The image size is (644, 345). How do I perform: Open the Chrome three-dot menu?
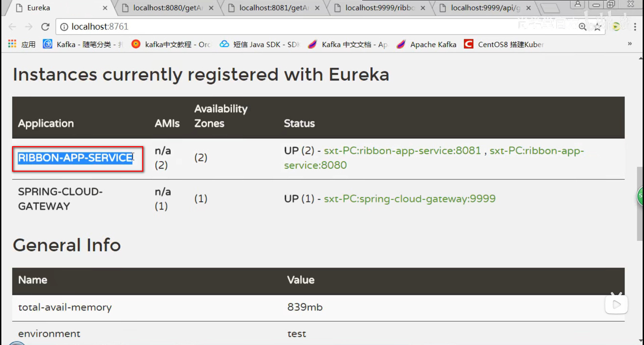pos(635,27)
